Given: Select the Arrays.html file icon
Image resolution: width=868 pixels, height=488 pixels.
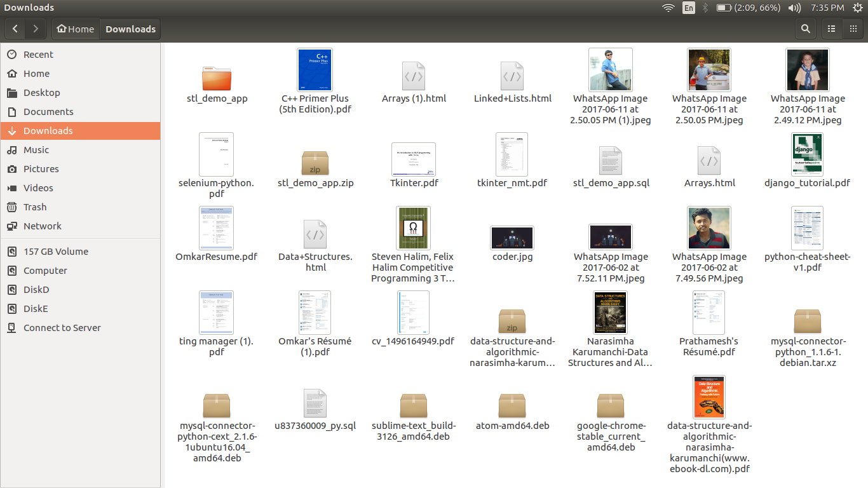Looking at the screenshot, I should [709, 161].
